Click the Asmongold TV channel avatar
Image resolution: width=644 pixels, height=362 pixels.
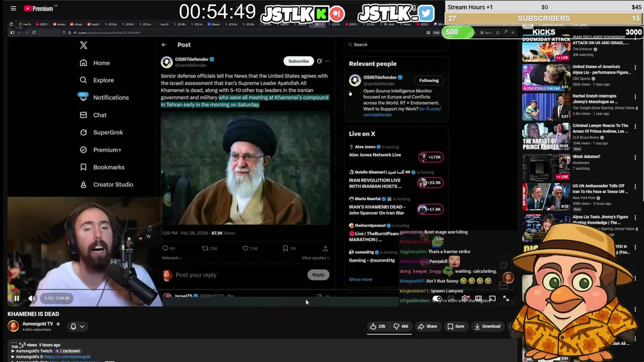point(13,326)
